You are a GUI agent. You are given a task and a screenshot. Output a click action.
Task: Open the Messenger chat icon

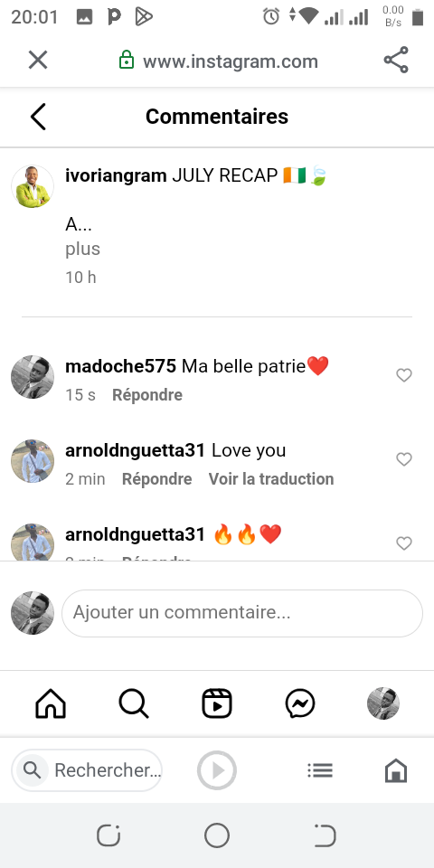click(300, 704)
